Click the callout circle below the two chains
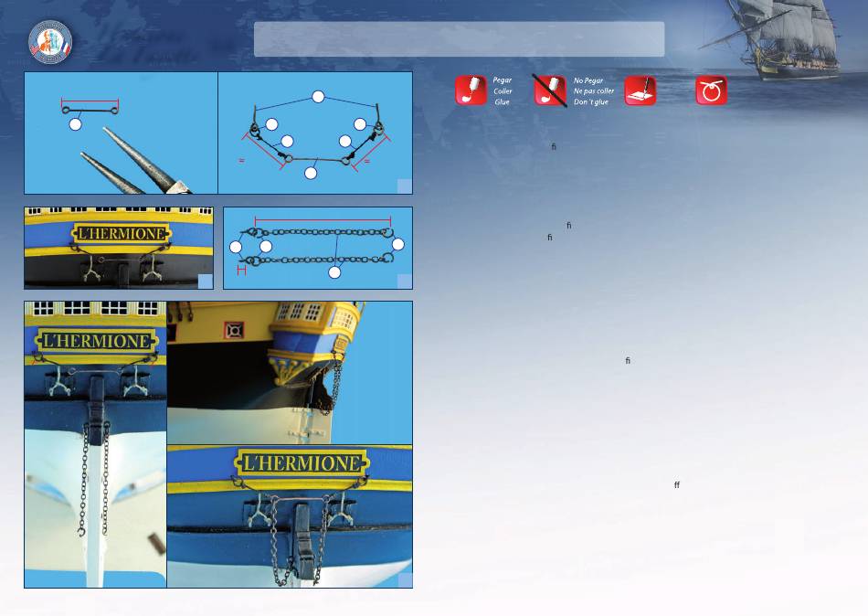 (334, 272)
